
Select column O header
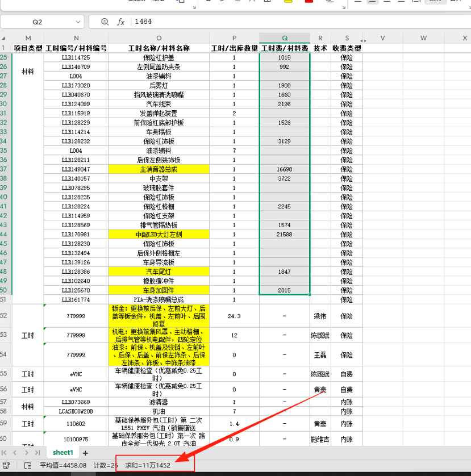[x=159, y=38]
